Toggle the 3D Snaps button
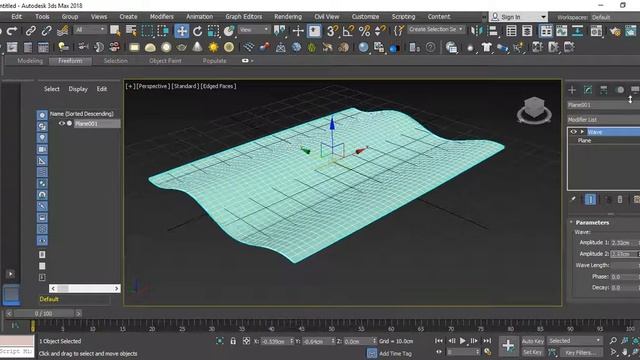This screenshot has width=640, height=360. 333,31
